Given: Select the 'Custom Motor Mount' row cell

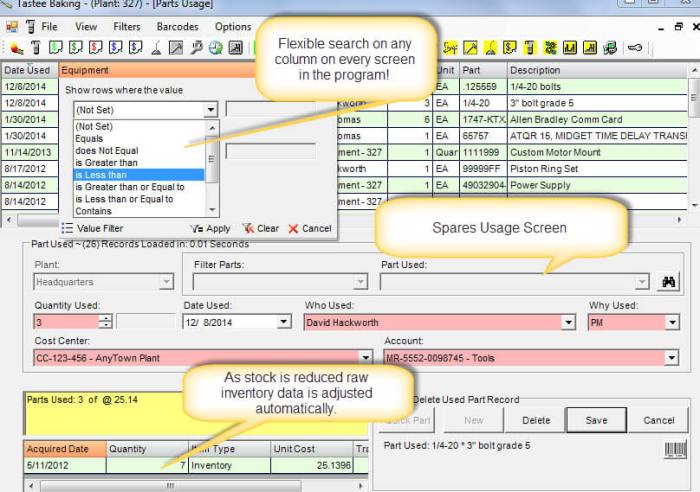Looking at the screenshot, I should click(597, 152).
